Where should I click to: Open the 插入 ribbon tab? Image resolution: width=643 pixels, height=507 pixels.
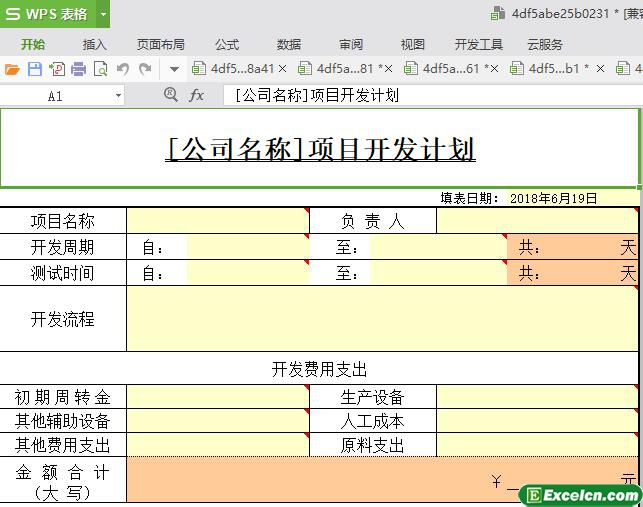coord(95,44)
